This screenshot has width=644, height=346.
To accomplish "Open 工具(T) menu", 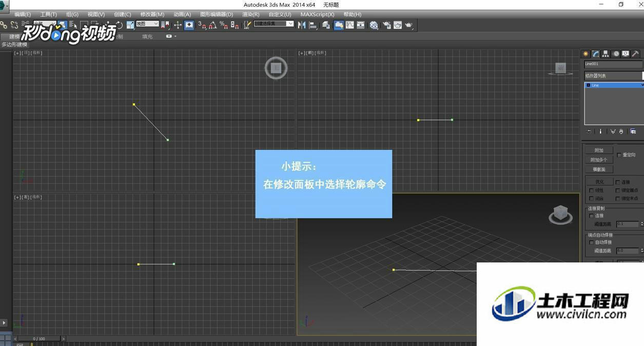I will [x=49, y=14].
